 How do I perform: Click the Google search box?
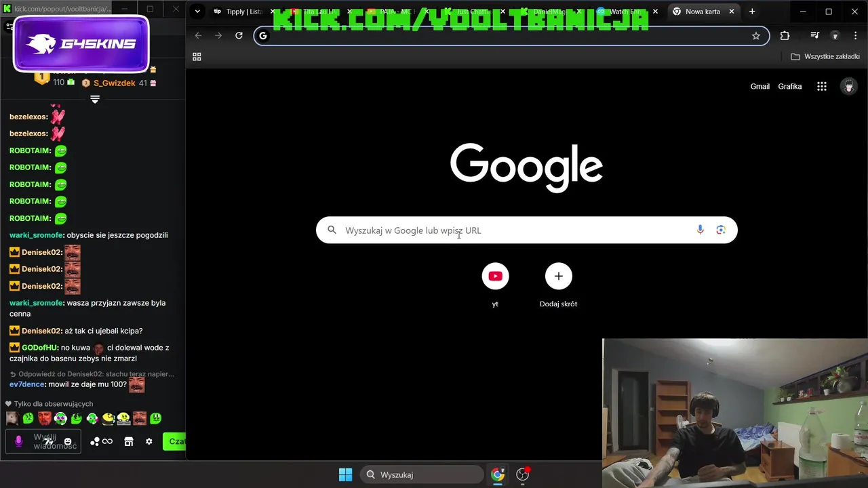526,230
